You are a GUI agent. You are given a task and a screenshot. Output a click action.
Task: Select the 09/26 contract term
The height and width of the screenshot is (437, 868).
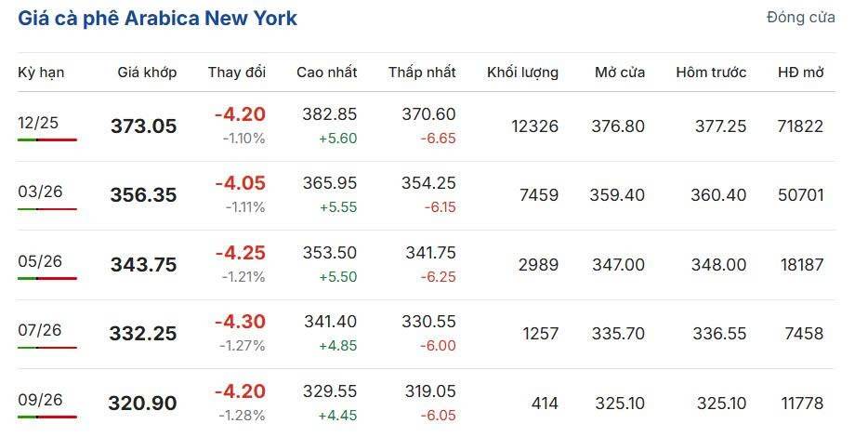(x=40, y=400)
